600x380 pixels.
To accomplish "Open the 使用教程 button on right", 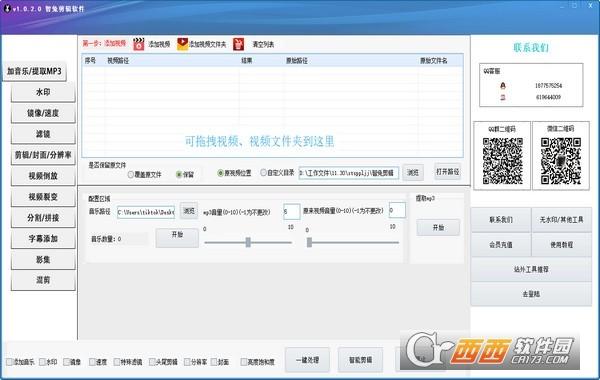I will 561,245.
